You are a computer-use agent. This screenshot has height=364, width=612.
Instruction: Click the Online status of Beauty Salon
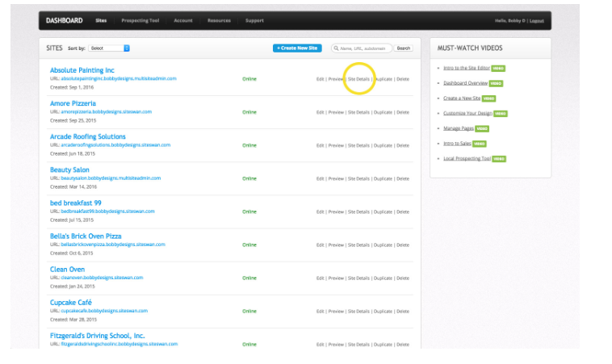coord(249,178)
